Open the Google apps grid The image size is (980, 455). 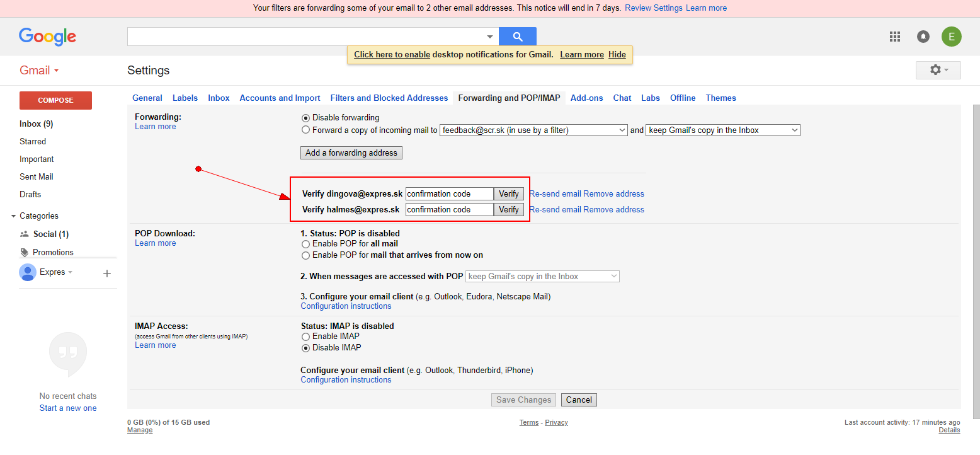pos(895,37)
